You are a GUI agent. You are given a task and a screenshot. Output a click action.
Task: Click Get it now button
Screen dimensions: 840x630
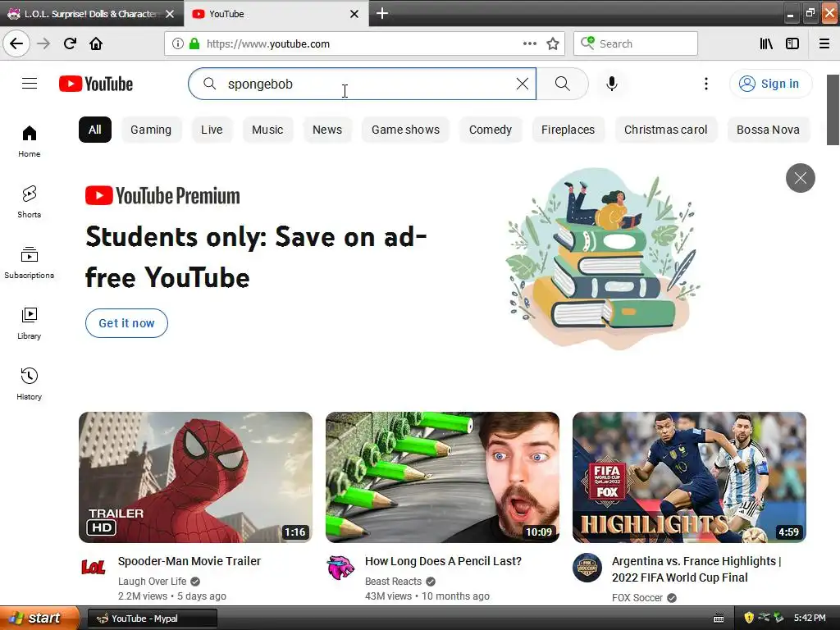pos(126,323)
